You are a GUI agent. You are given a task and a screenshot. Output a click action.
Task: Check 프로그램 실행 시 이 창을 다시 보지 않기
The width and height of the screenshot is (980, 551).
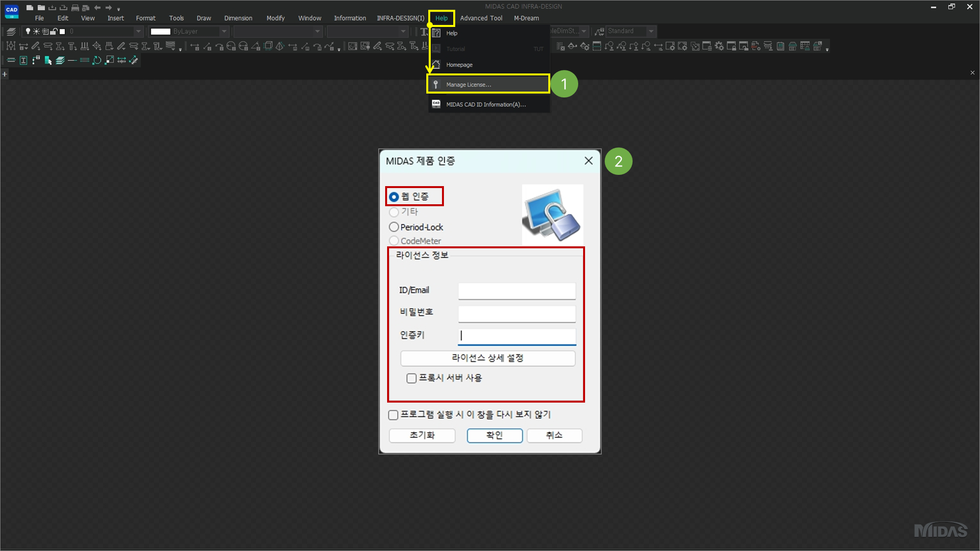click(x=393, y=415)
